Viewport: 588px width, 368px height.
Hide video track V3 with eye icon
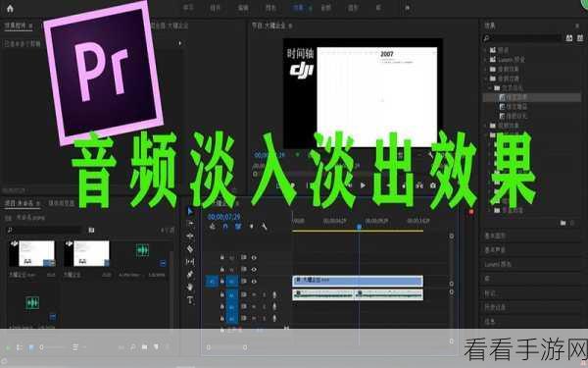(x=254, y=257)
